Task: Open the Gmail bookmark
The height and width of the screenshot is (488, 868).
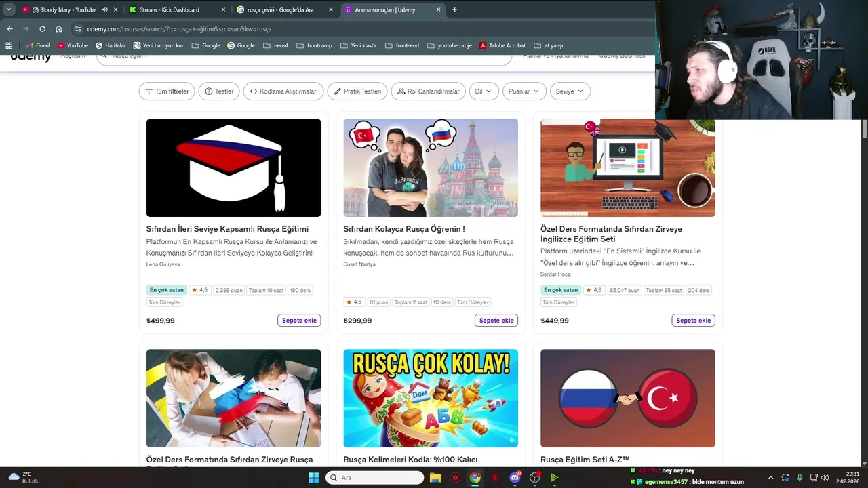Action: click(37, 45)
